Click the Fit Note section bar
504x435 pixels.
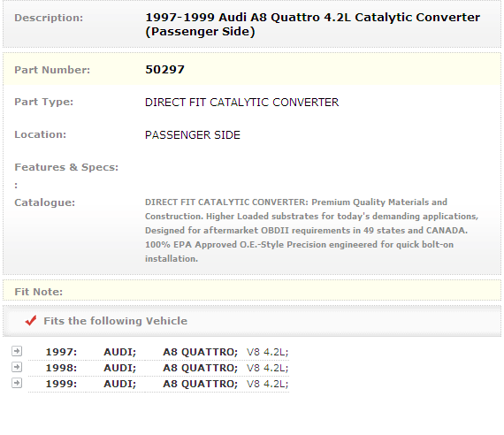click(252, 291)
